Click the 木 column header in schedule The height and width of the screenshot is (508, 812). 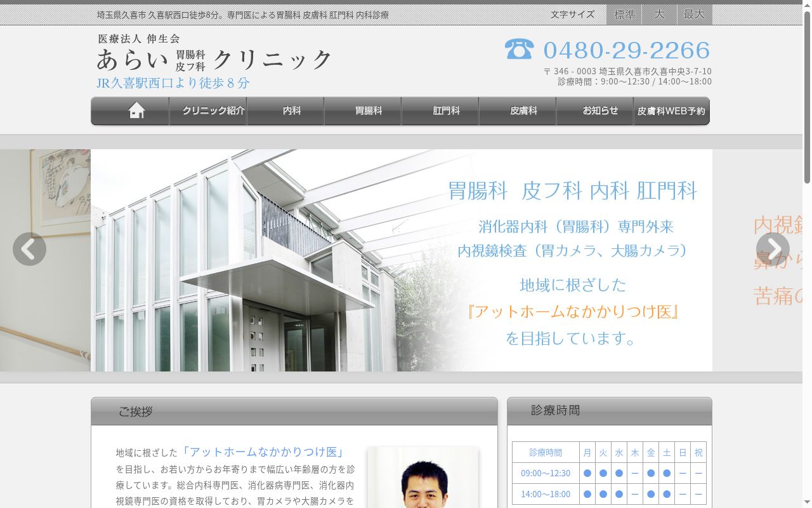point(635,453)
